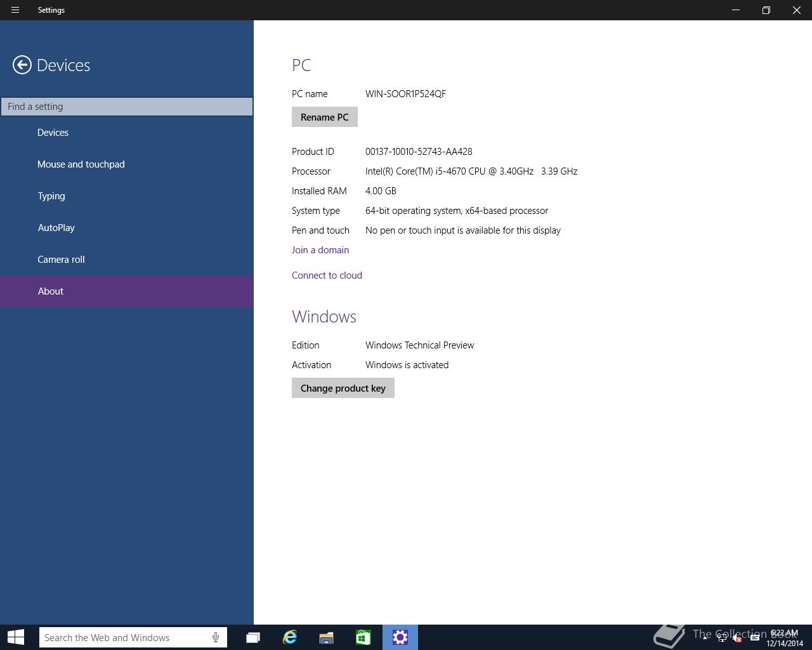Open Camera roll settings
The width and height of the screenshot is (812, 650).
pos(127,260)
